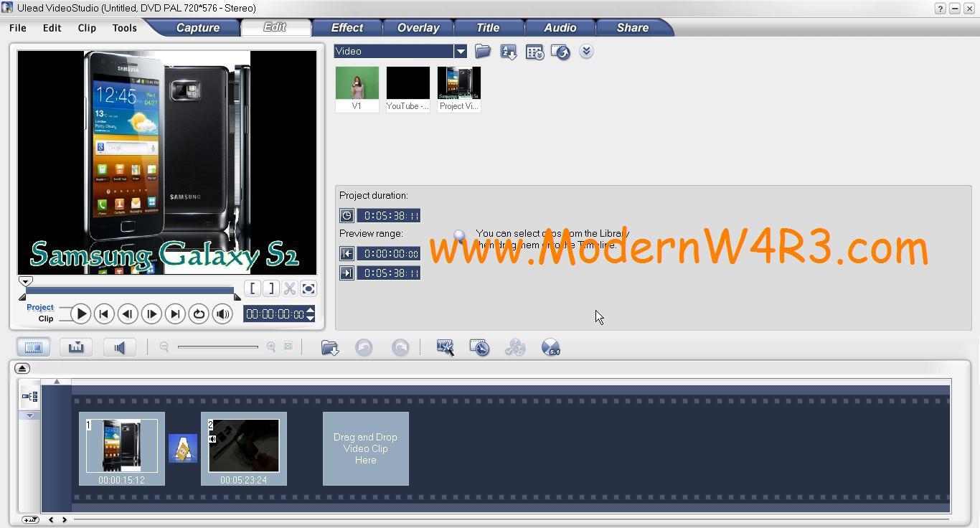Switch playback mode to Project
The width and height of the screenshot is (980, 528).
coord(40,307)
